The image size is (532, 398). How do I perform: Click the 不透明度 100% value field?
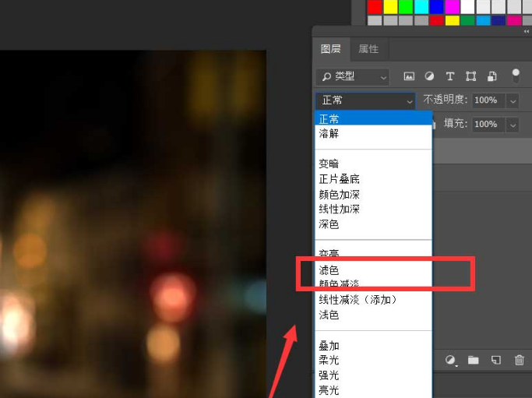point(488,100)
